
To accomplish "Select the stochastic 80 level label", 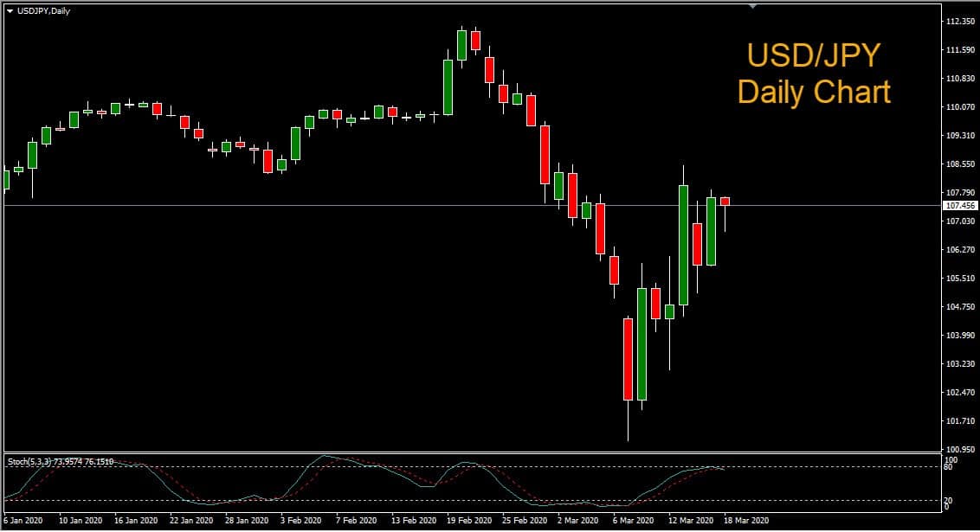I will pos(948,468).
